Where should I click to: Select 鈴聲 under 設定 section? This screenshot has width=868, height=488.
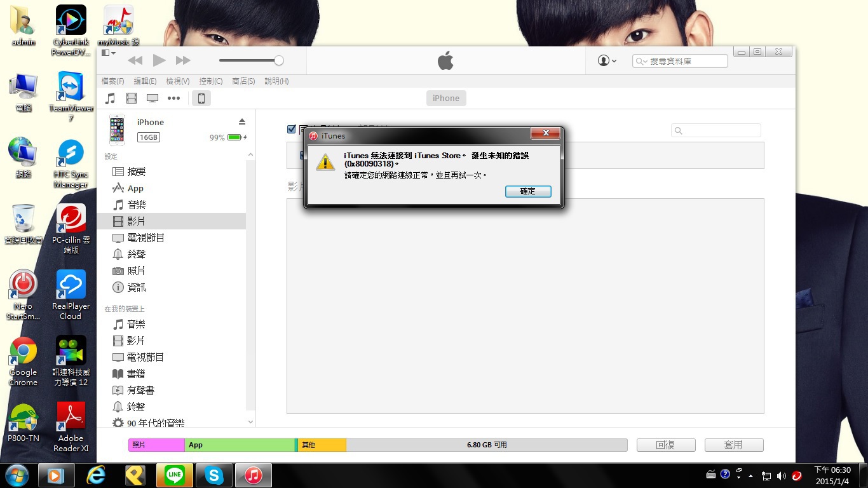tap(171, 254)
